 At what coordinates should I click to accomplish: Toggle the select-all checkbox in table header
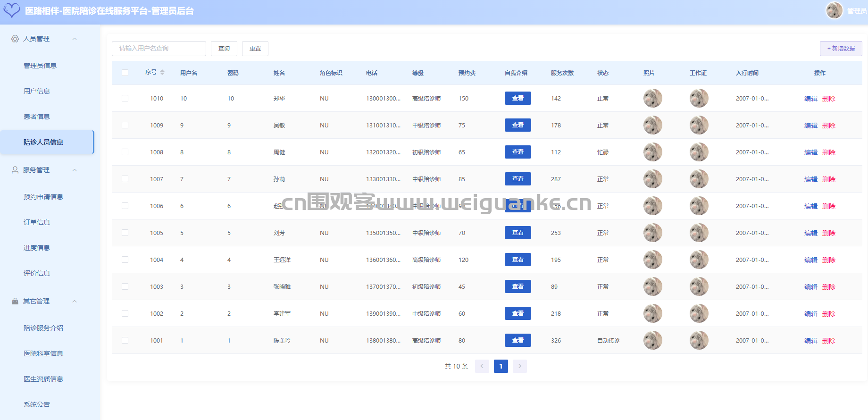(125, 73)
